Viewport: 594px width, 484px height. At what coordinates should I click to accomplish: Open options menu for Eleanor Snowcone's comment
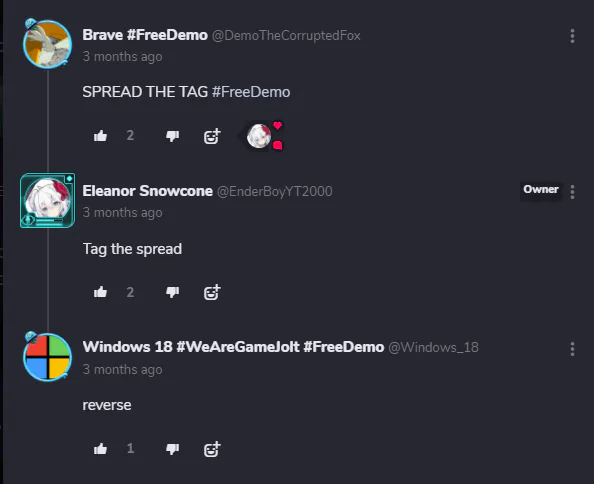click(x=572, y=192)
